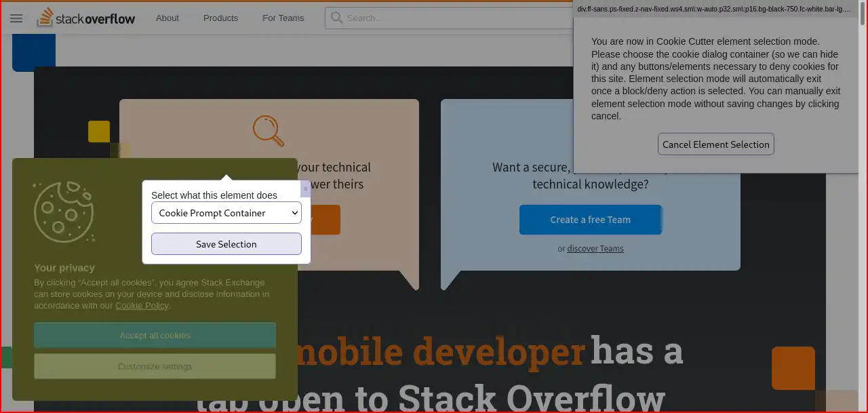Click the orange magnifying glass illustration
Viewport: 868px width, 413px height.
(x=269, y=130)
